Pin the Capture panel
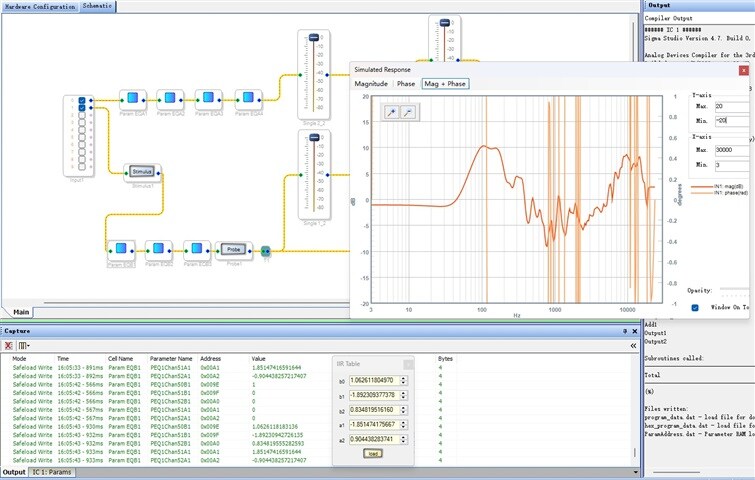The image size is (755, 480). click(x=625, y=331)
